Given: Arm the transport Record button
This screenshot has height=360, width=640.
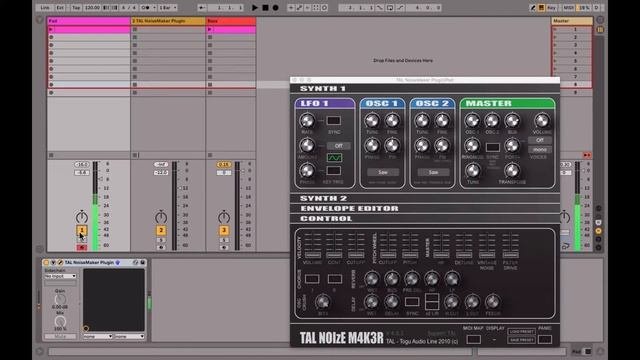Looking at the screenshot, I should click(x=276, y=7).
